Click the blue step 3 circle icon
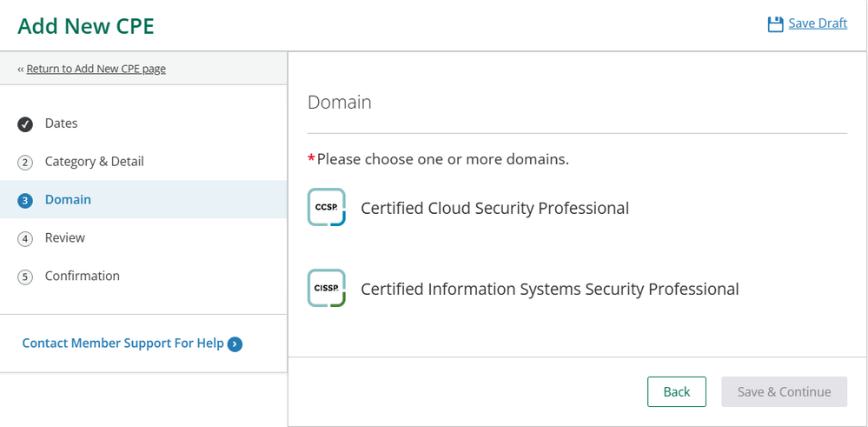 (x=25, y=201)
